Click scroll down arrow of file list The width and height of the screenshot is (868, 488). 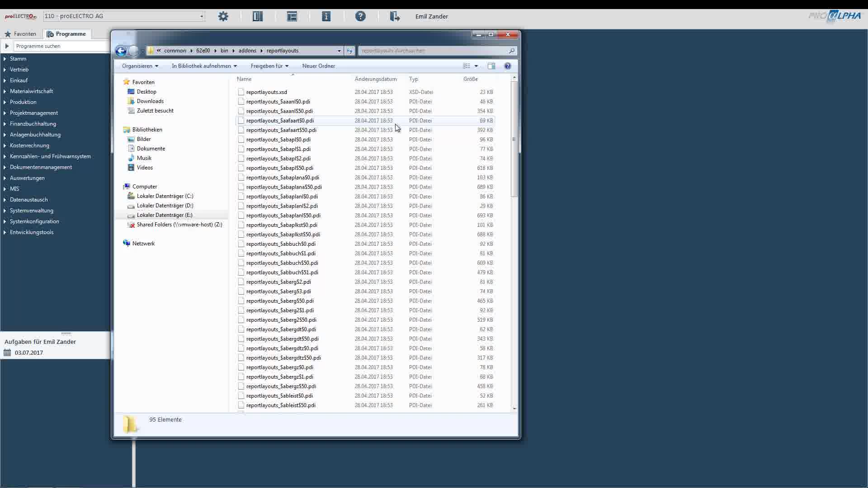(x=514, y=408)
